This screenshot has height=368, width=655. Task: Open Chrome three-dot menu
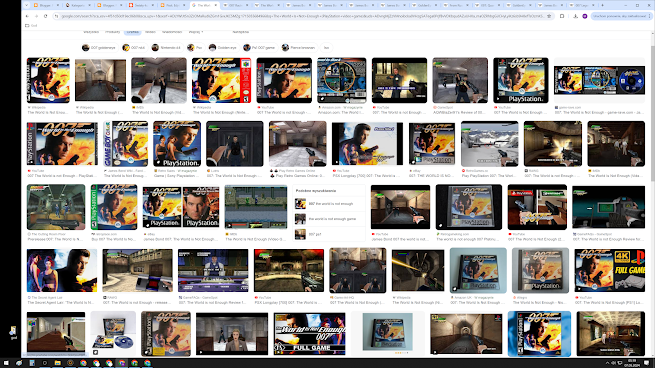click(650, 16)
